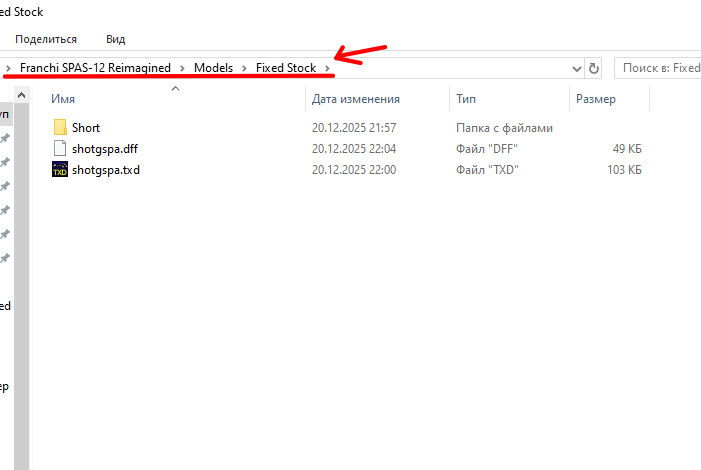
Task: Expand address bar history dropdown
Action: pyautogui.click(x=576, y=68)
